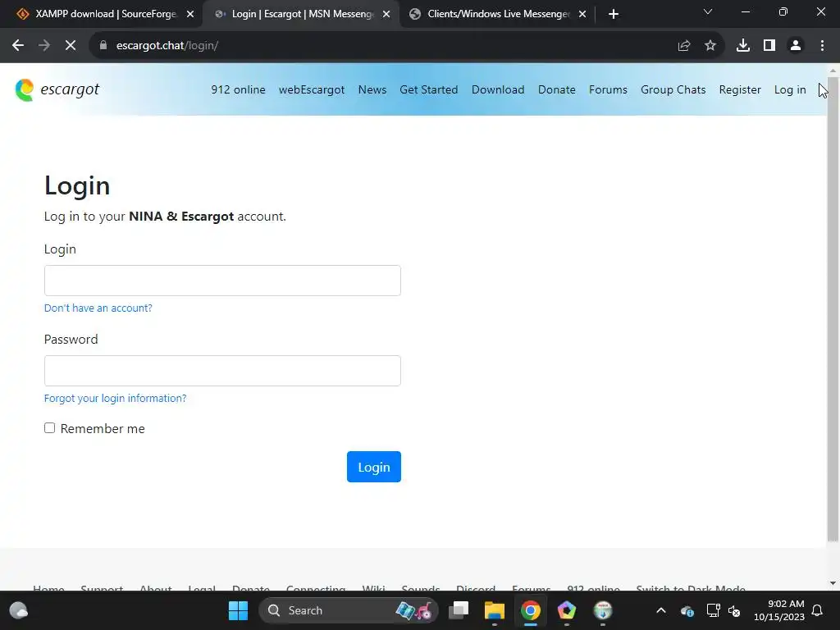Image resolution: width=840 pixels, height=630 pixels.
Task: Click Register in the navigation
Action: click(740, 90)
